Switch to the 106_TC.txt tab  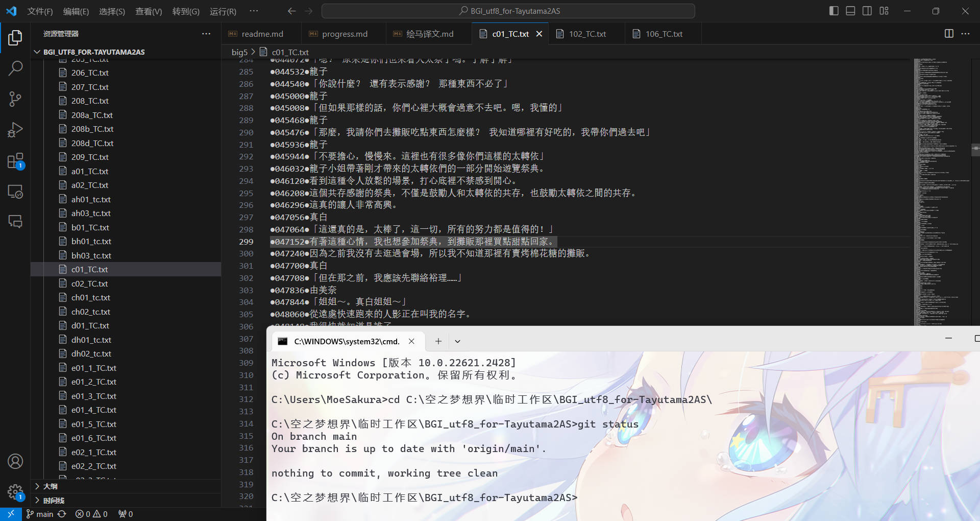(664, 34)
